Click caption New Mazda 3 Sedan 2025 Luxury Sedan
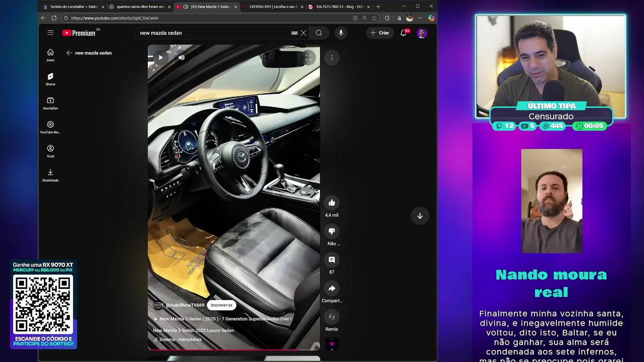 (x=193, y=330)
